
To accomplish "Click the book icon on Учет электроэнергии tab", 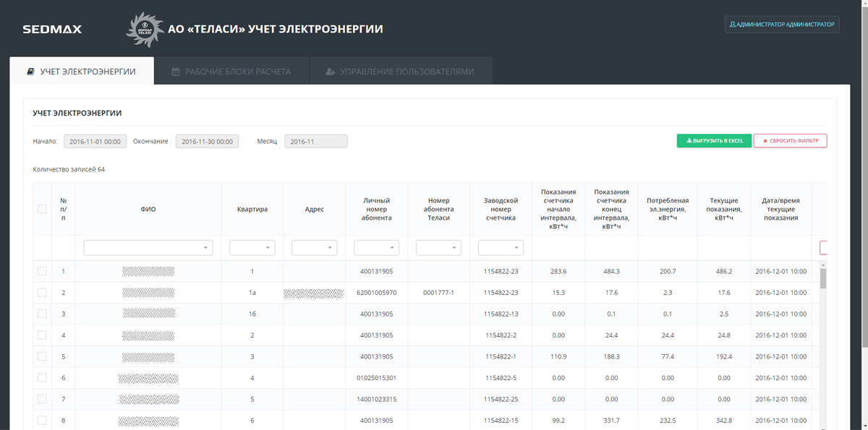I will pyautogui.click(x=30, y=72).
